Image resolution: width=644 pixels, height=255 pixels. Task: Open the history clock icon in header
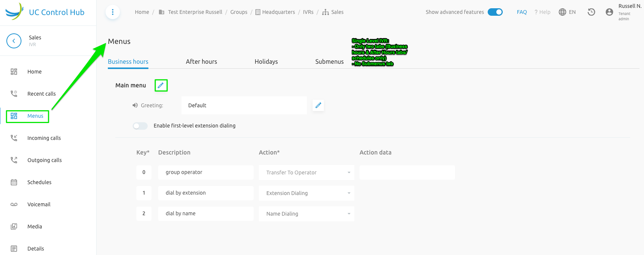tap(591, 12)
